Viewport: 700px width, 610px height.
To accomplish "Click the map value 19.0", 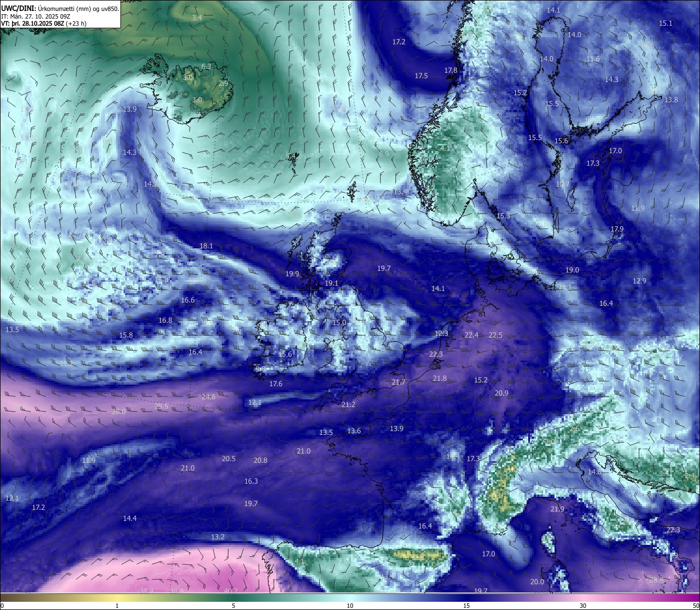I will click(x=572, y=270).
